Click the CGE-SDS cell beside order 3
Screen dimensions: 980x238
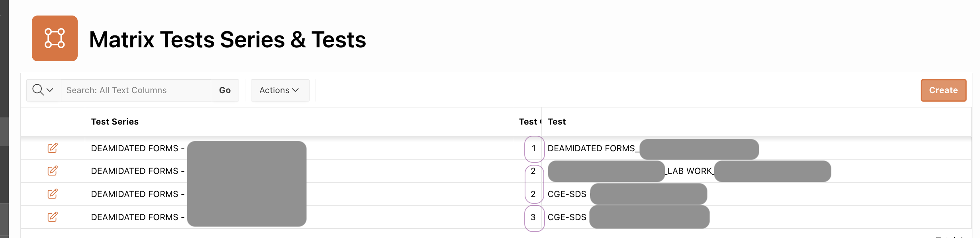click(567, 217)
